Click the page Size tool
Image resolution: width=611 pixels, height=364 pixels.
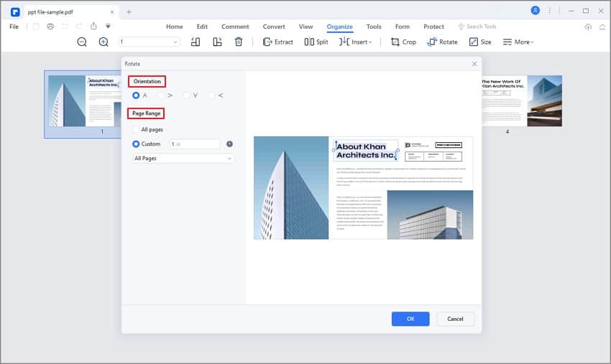pyautogui.click(x=480, y=42)
